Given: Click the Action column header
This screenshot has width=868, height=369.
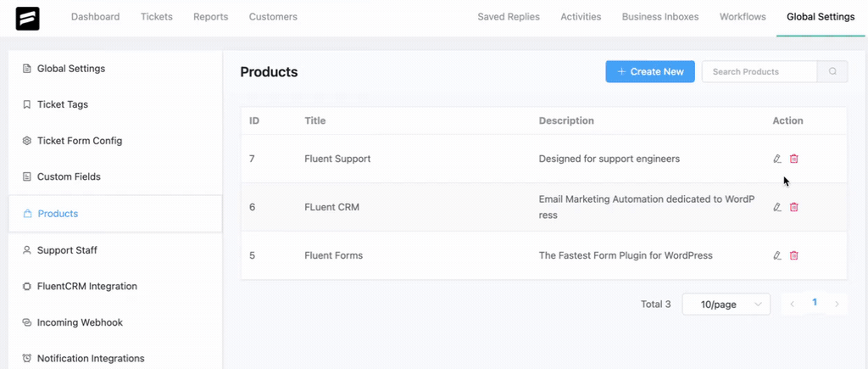Looking at the screenshot, I should [x=787, y=120].
